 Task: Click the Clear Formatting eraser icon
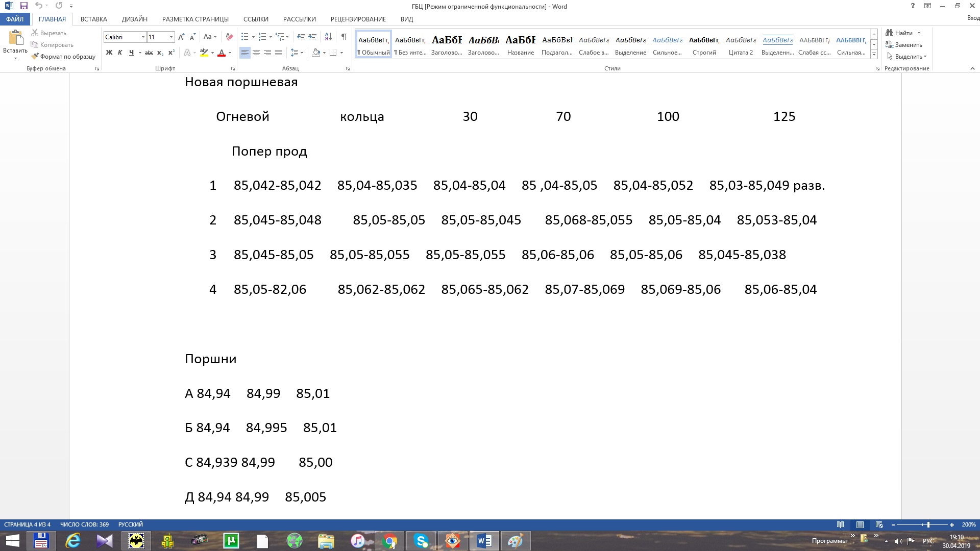[229, 37]
